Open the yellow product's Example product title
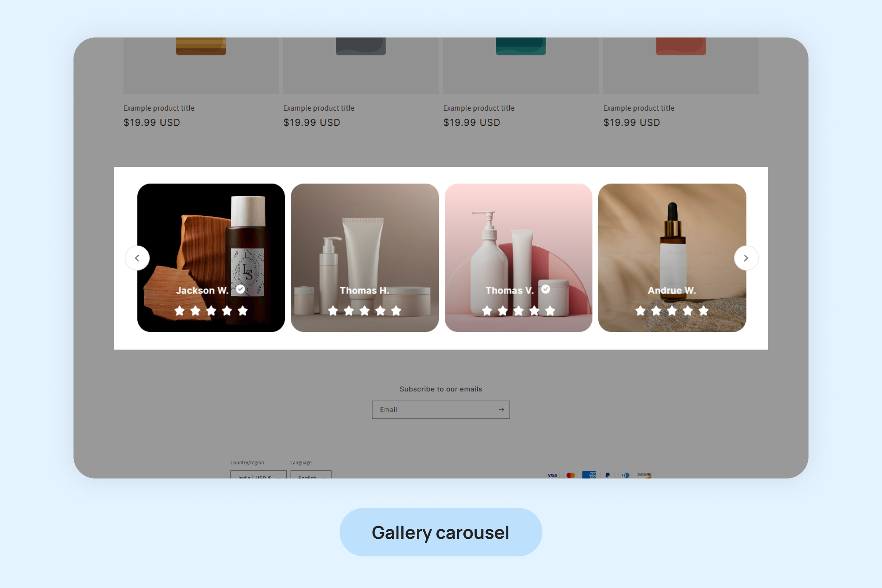 (x=159, y=108)
